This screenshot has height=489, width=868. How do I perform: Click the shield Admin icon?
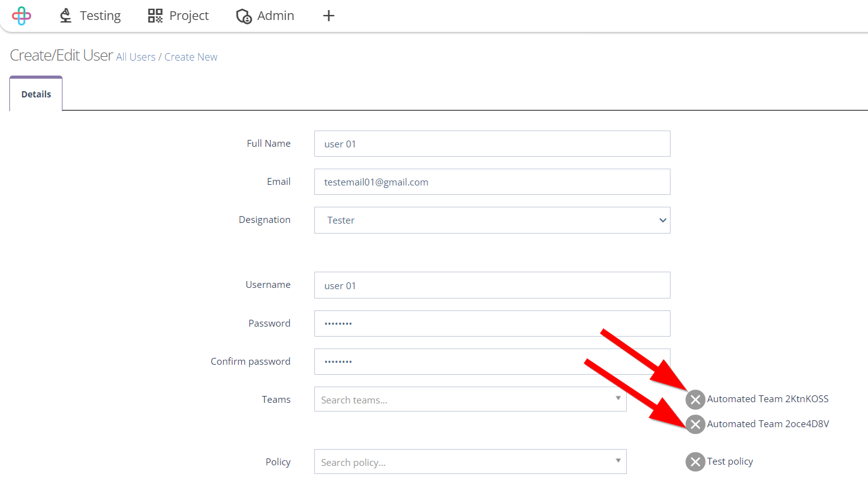pyautogui.click(x=244, y=16)
